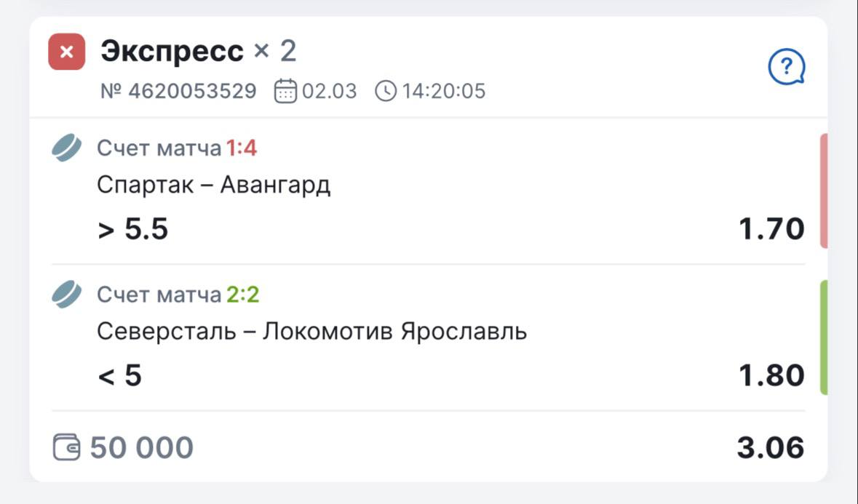Click the red 1:4 match score
Viewport: 858px width, 504px height.
click(x=242, y=149)
